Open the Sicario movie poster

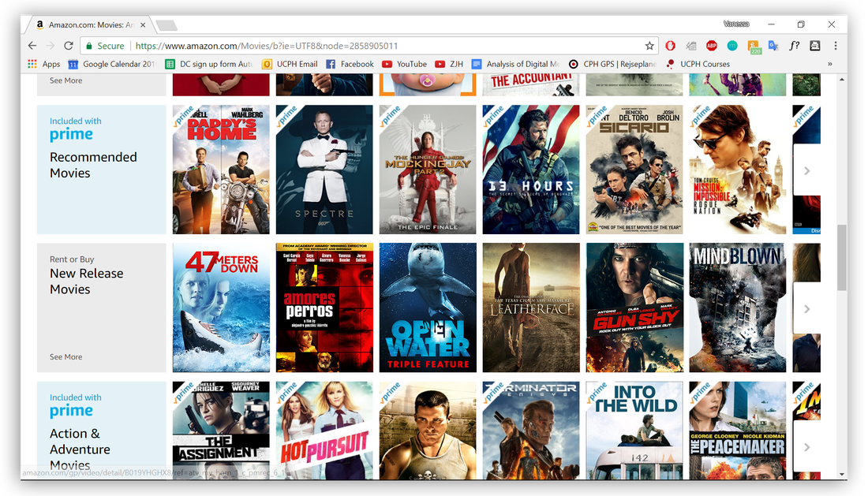pyautogui.click(x=634, y=170)
